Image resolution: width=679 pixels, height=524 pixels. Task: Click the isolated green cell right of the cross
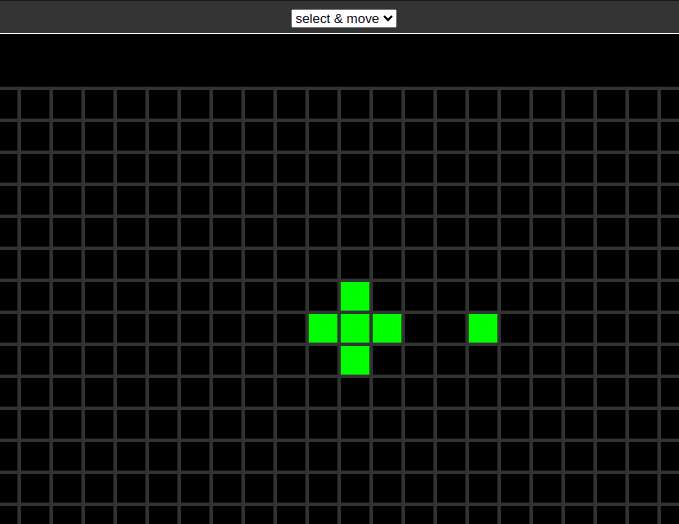tap(483, 328)
